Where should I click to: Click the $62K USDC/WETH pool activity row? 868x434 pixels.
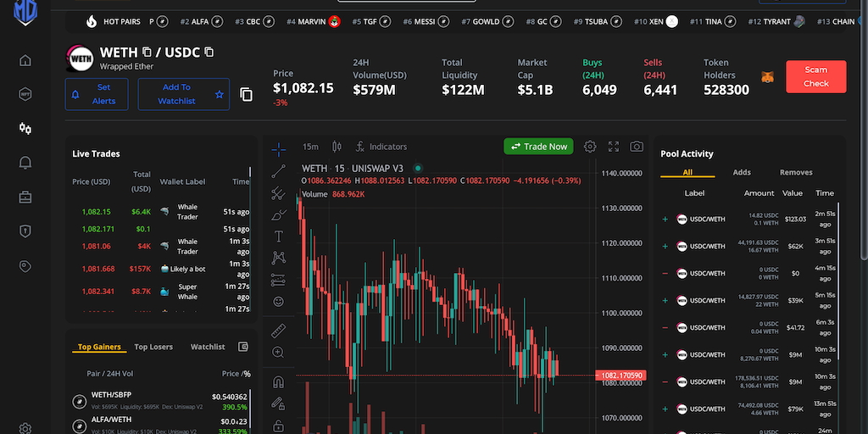[x=748, y=247]
